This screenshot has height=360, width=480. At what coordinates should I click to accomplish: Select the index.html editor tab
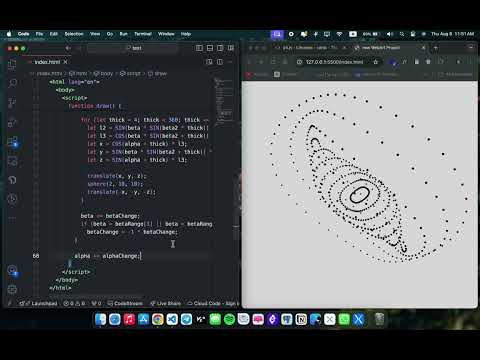point(46,62)
